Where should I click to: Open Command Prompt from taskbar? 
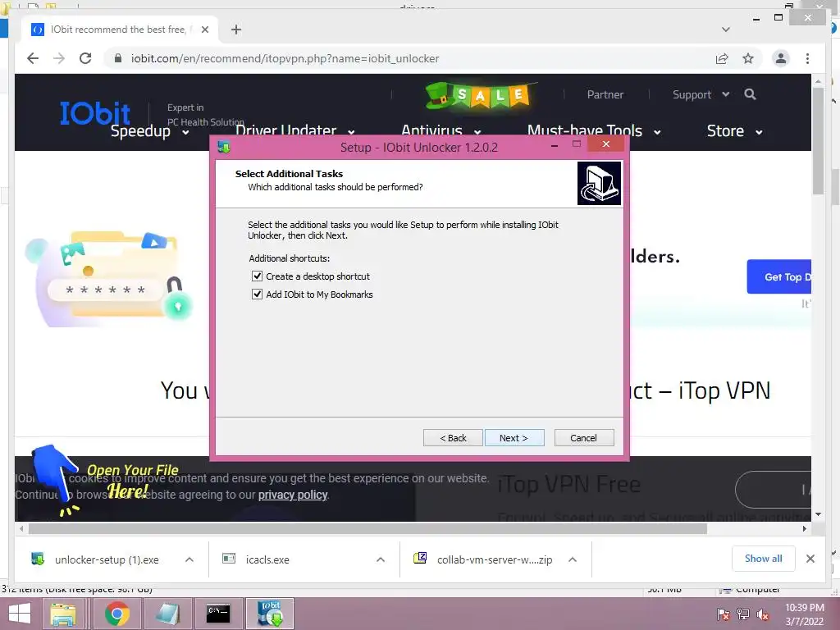(x=218, y=614)
